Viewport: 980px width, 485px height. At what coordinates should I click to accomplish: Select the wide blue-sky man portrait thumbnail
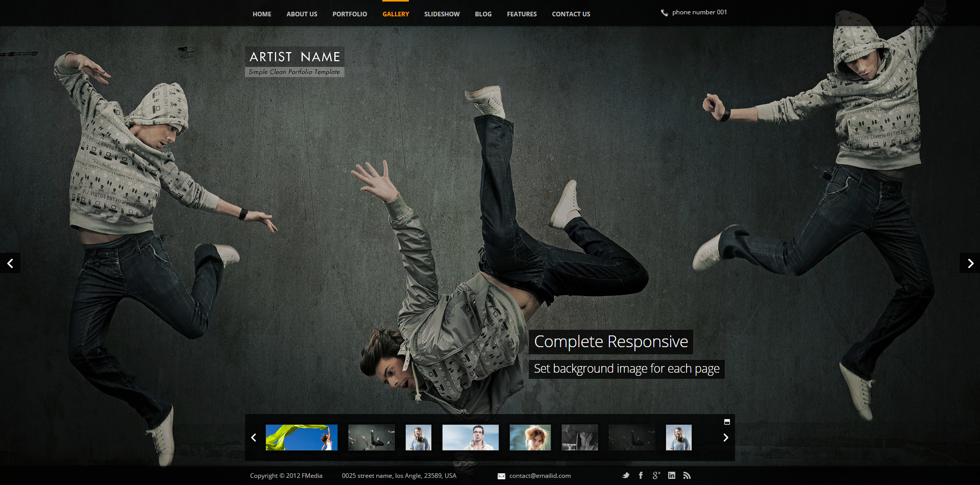click(x=471, y=438)
